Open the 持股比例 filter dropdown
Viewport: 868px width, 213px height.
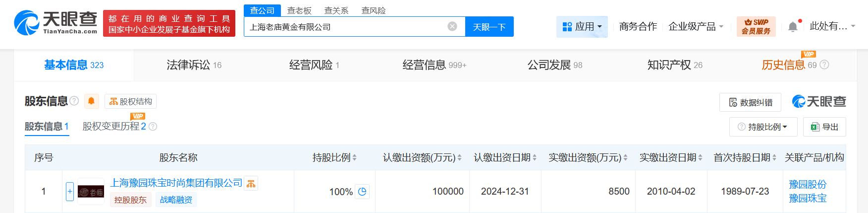click(x=763, y=127)
